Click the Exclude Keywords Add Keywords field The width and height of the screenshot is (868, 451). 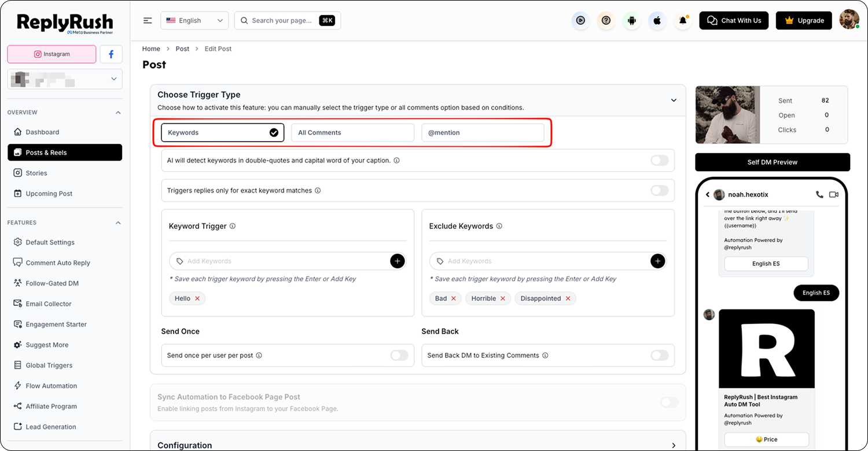pyautogui.click(x=548, y=261)
